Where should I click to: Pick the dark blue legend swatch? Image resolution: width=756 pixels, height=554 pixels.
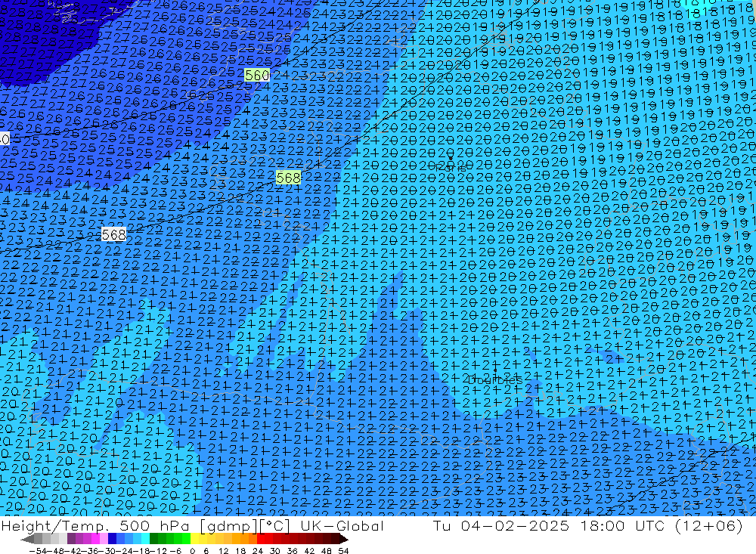click(x=112, y=539)
